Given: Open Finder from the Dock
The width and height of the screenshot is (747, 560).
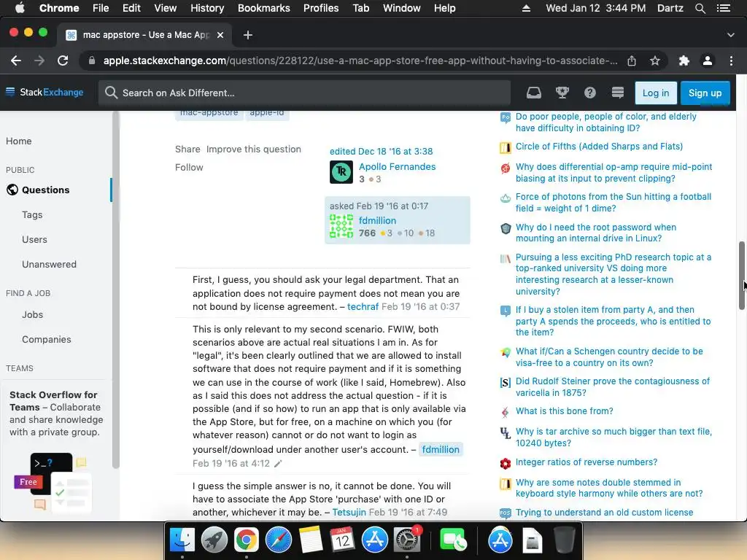Looking at the screenshot, I should click(182, 540).
